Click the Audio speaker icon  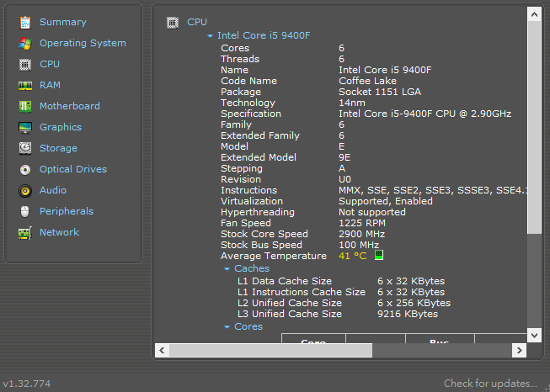[x=25, y=191]
